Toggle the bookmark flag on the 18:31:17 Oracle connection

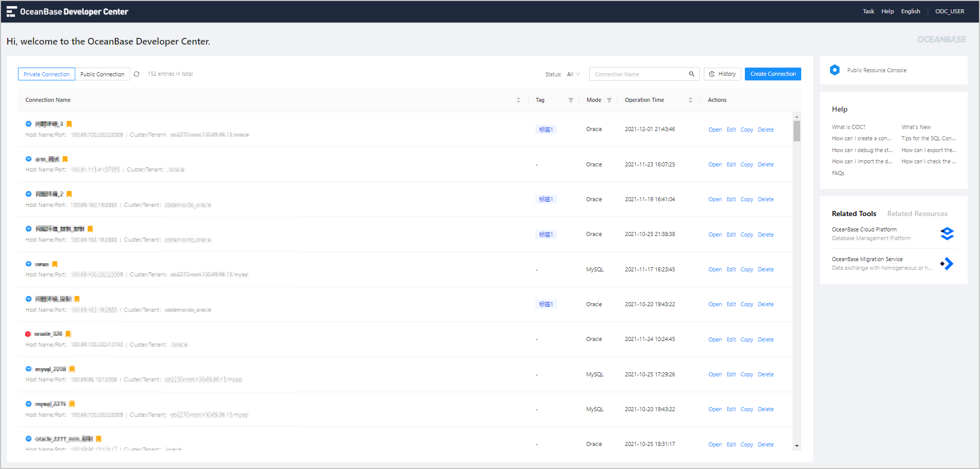coord(99,439)
